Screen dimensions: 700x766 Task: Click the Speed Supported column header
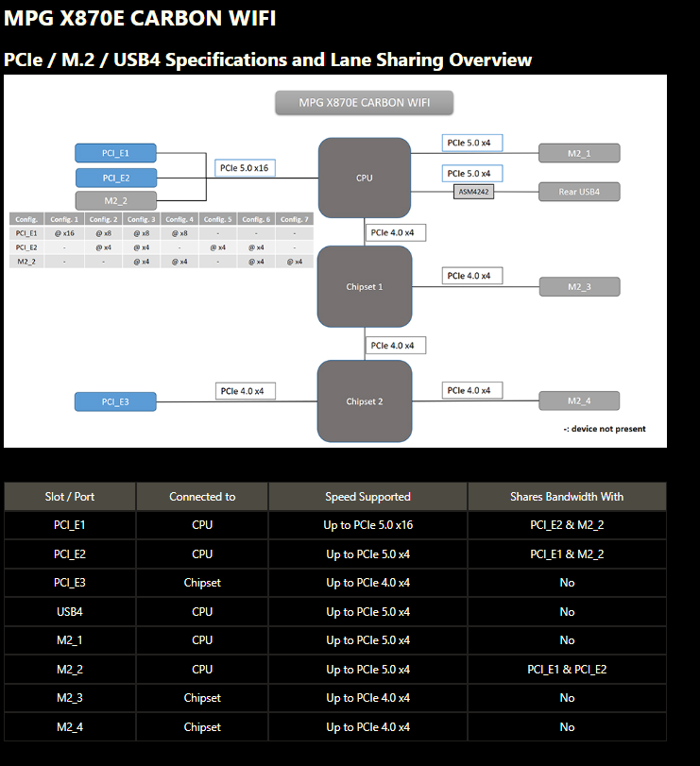[367, 497]
